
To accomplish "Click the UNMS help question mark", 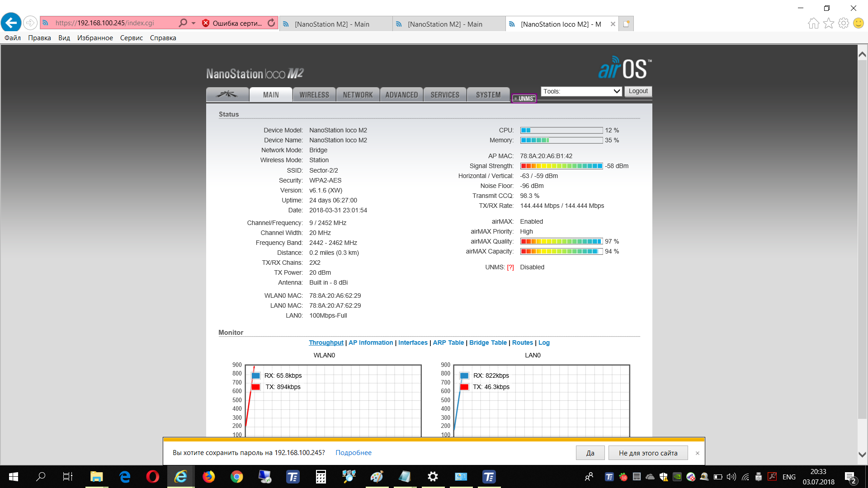I will tap(510, 267).
